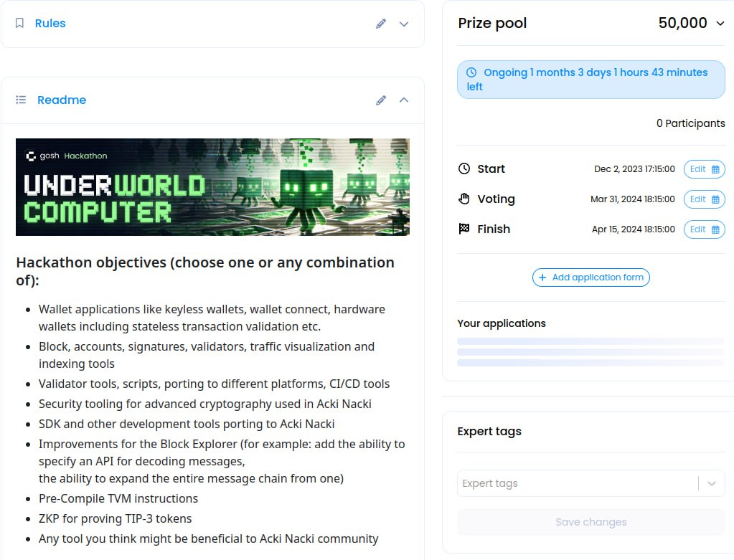Expand the Rules section chevron
The image size is (734, 560).
click(404, 24)
